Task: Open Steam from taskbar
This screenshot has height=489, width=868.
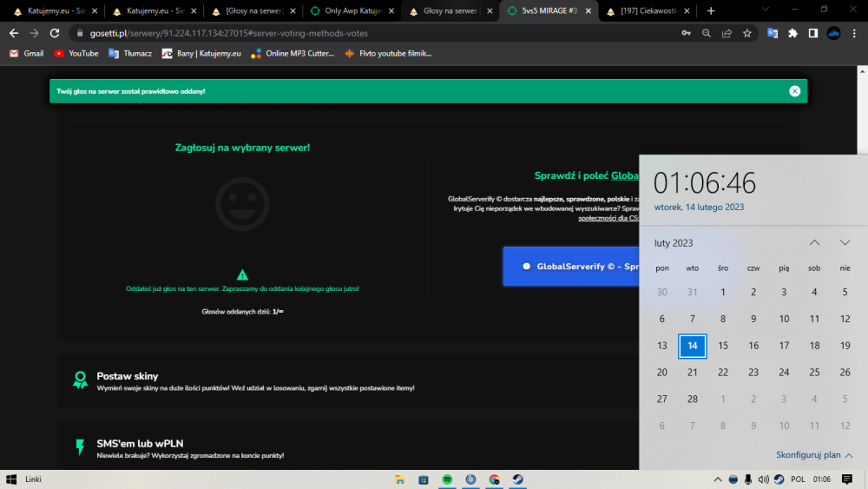Action: click(518, 479)
